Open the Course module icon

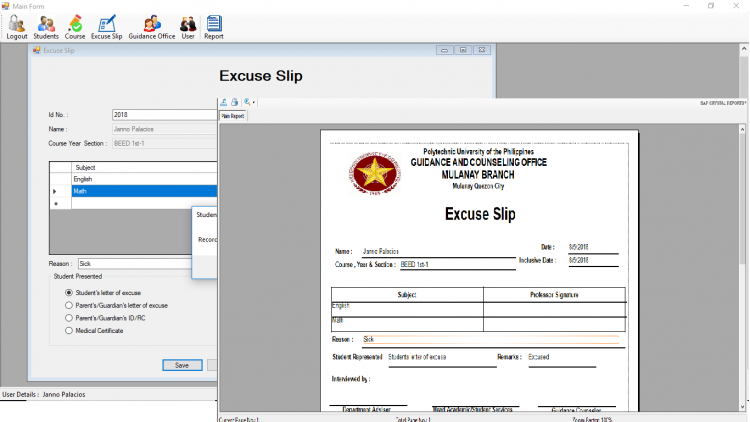(x=75, y=27)
